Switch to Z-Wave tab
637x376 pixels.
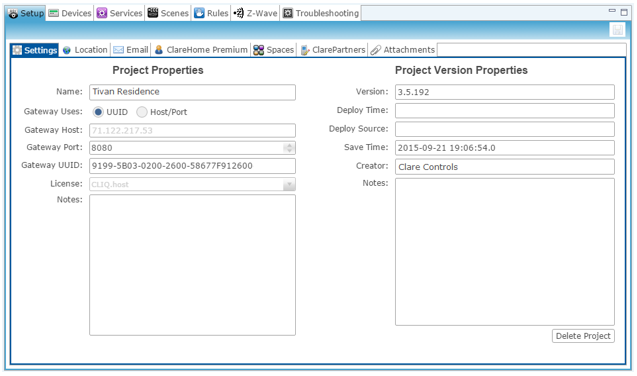pyautogui.click(x=256, y=13)
